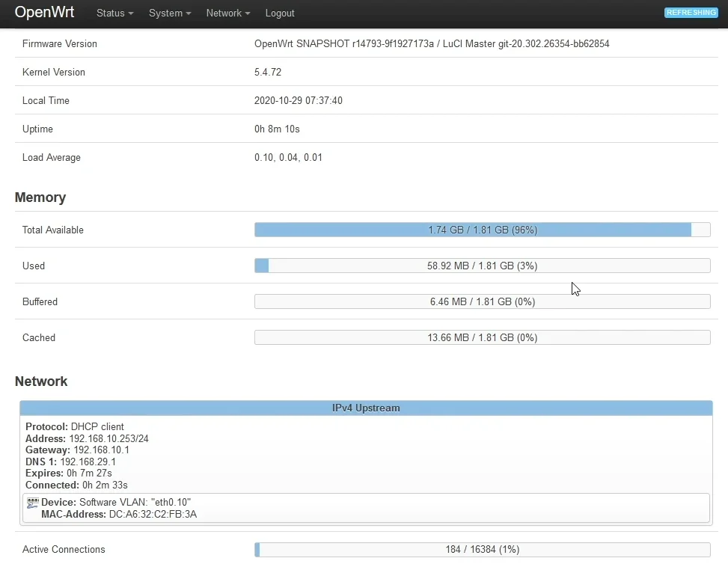Open the Status dropdown menu

(x=114, y=13)
